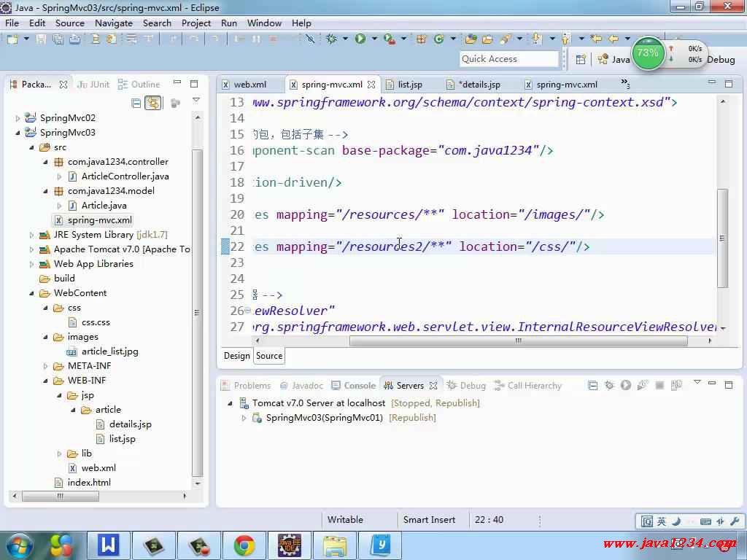Click the Open Type toolbar icon

471,39
